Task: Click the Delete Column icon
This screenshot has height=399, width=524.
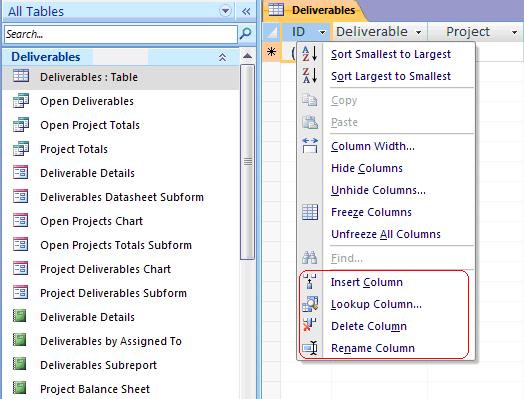Action: coord(309,325)
